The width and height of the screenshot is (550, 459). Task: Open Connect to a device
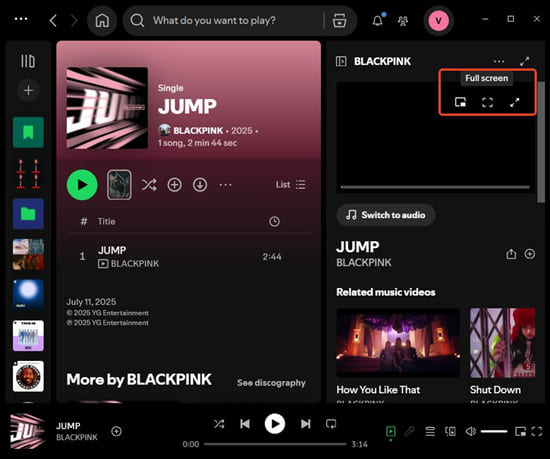450,431
